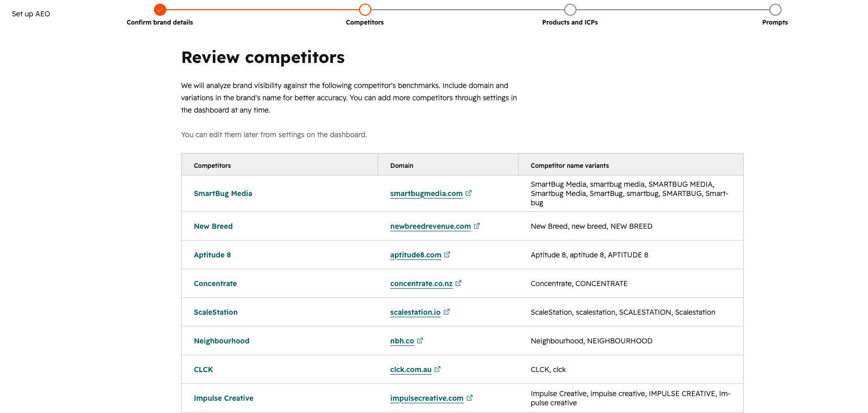
Task: Open the Impulse Creative competitor entry
Action: click(x=224, y=398)
